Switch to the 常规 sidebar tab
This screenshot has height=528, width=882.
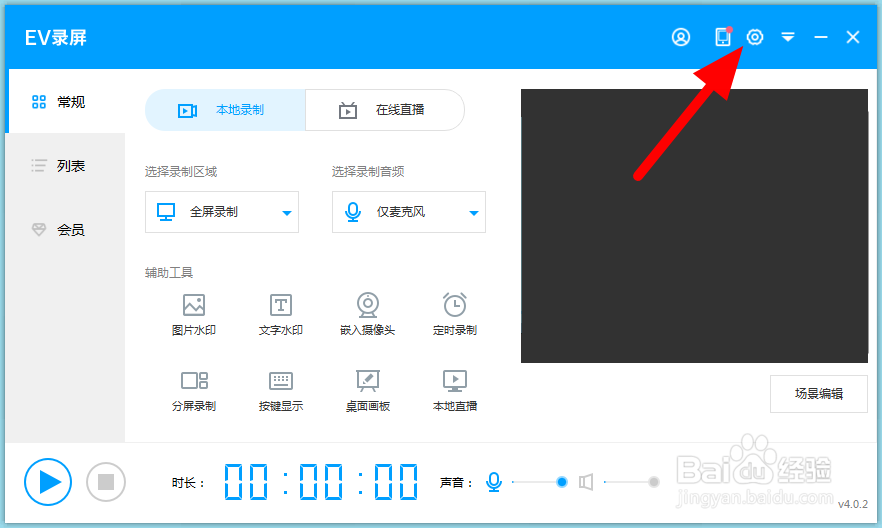coord(65,102)
